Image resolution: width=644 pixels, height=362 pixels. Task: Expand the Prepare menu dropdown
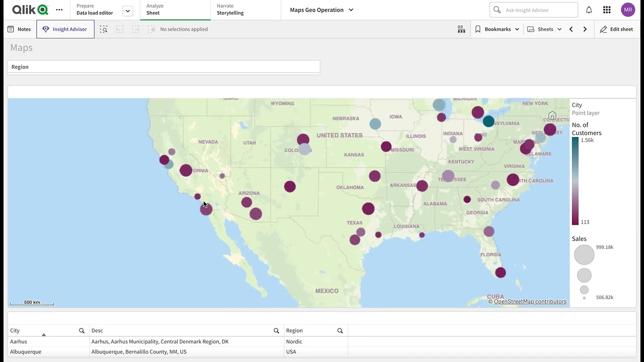pos(128,11)
